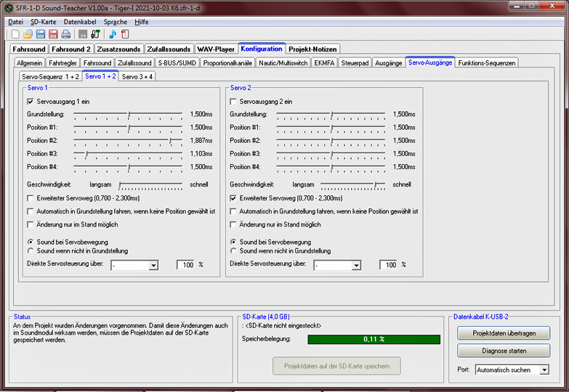Viewport: 569px width, 392px height.
Task: Click the blue Save floppy icon
Action: click(41, 34)
